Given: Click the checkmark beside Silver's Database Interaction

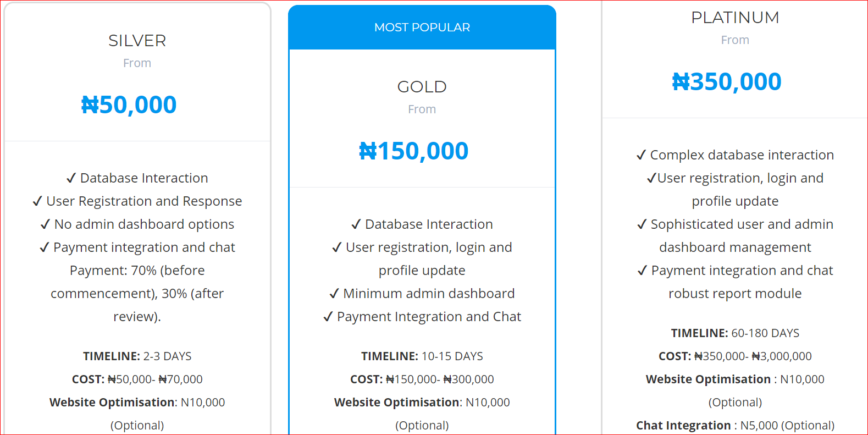Looking at the screenshot, I should coord(71,178).
